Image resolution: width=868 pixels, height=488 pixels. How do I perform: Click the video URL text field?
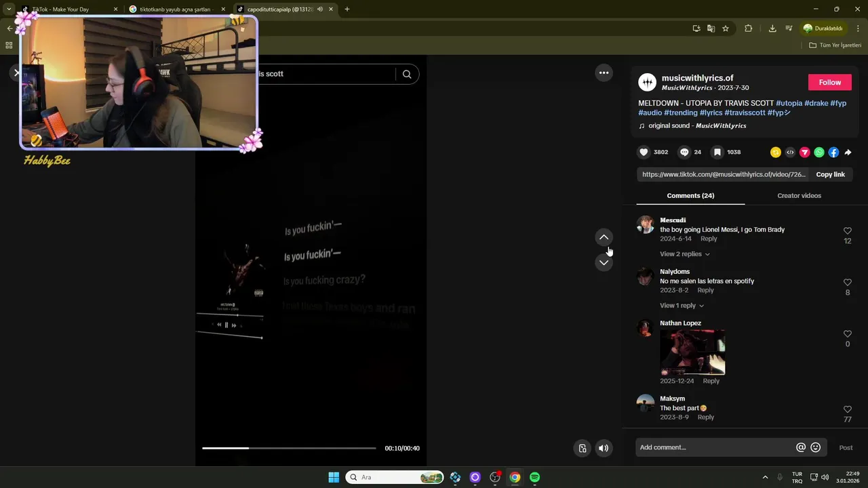724,174
